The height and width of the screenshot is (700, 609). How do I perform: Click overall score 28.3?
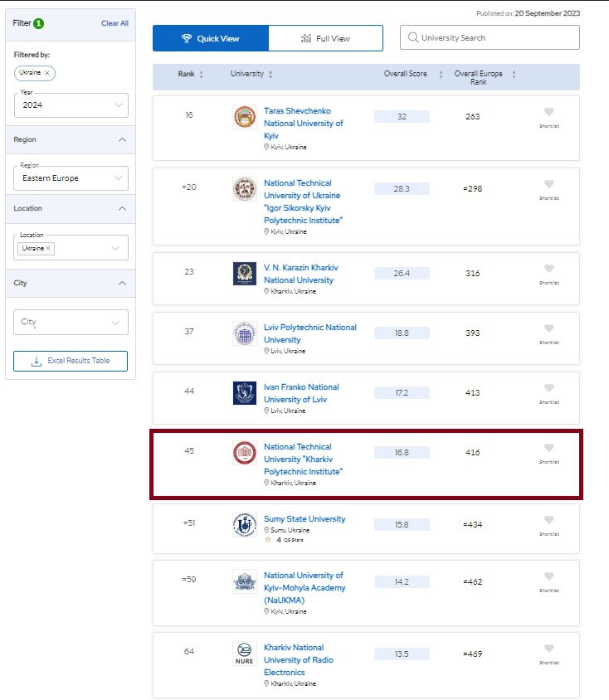(402, 189)
